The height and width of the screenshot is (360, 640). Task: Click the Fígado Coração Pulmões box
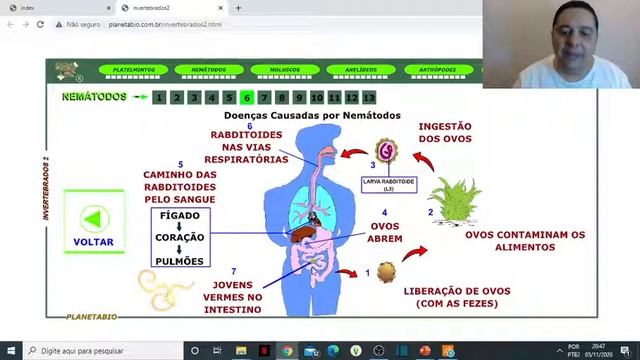tap(180, 238)
